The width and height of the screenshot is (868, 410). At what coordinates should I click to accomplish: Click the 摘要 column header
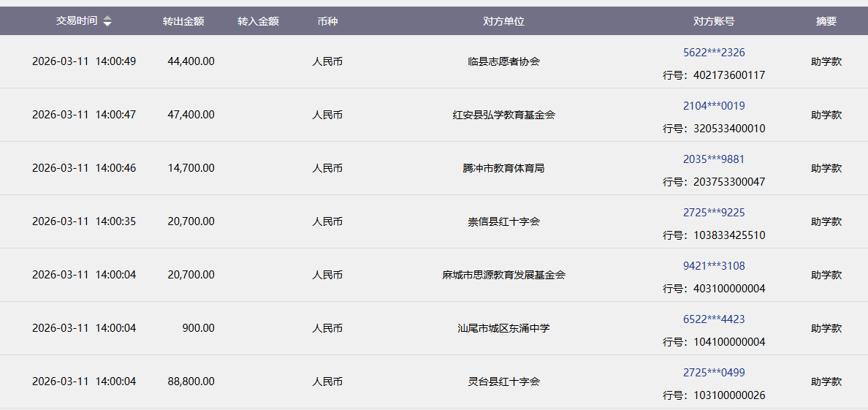(x=826, y=21)
